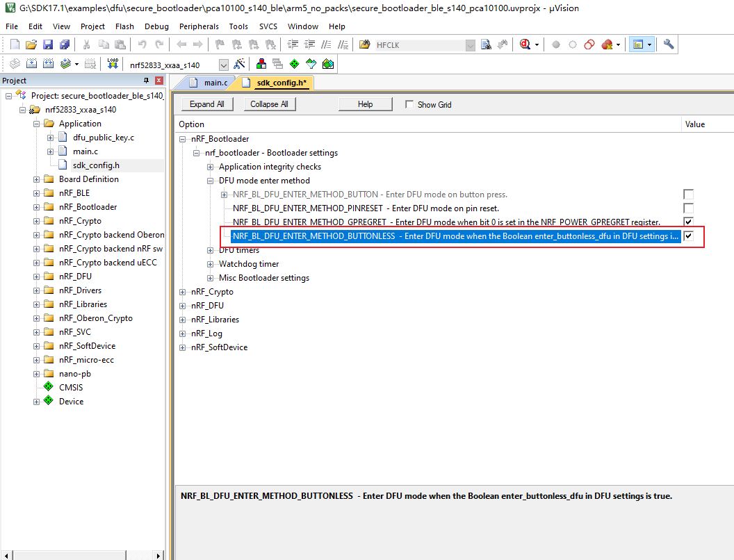Click the Batch Build layered icon
The image size is (734, 560).
tap(65, 64)
